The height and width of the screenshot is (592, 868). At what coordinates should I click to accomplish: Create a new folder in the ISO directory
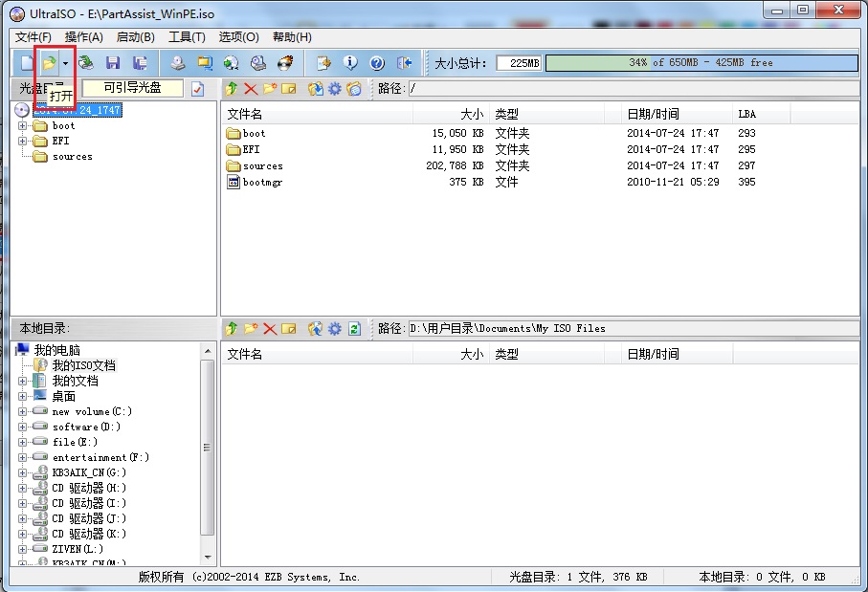point(269,87)
